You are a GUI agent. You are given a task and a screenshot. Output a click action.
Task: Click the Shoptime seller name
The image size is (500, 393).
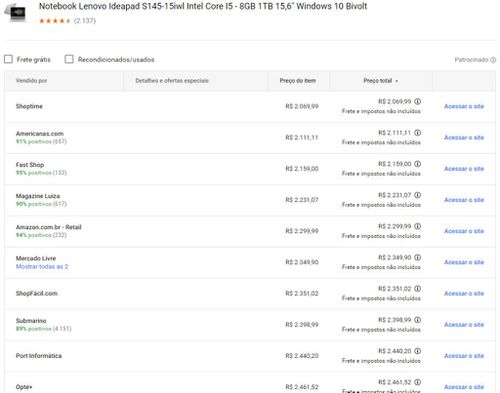[29, 106]
